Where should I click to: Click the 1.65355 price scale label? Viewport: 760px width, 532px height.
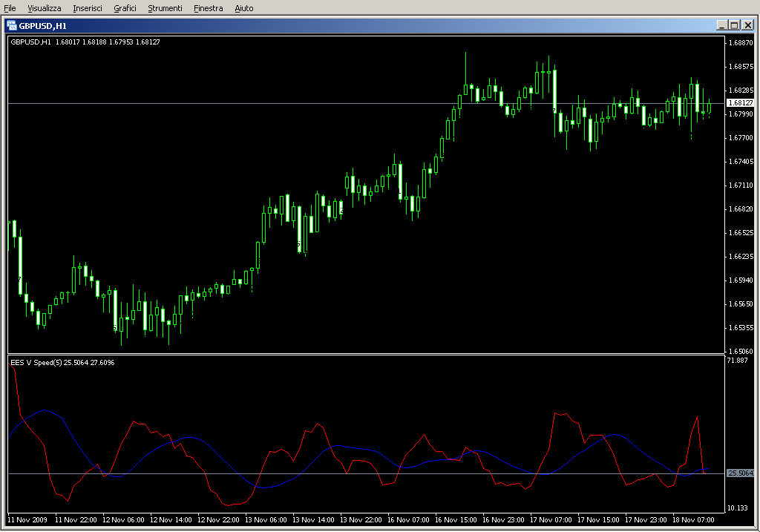(741, 327)
